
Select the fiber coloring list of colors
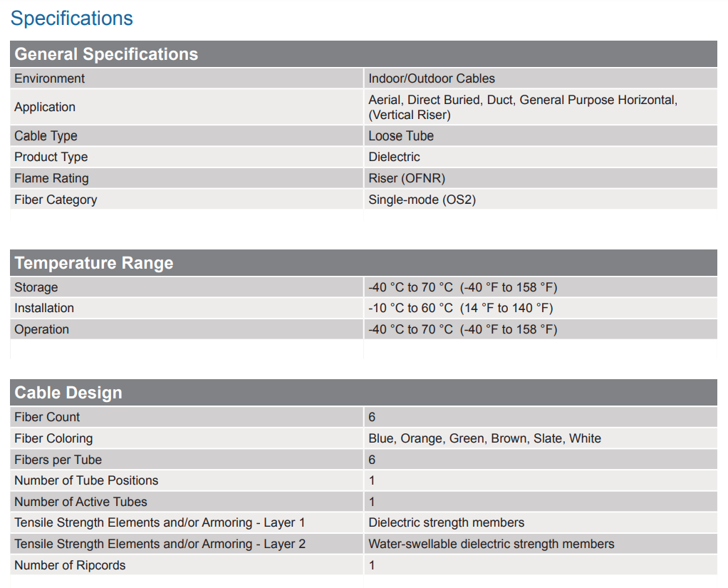(484, 438)
